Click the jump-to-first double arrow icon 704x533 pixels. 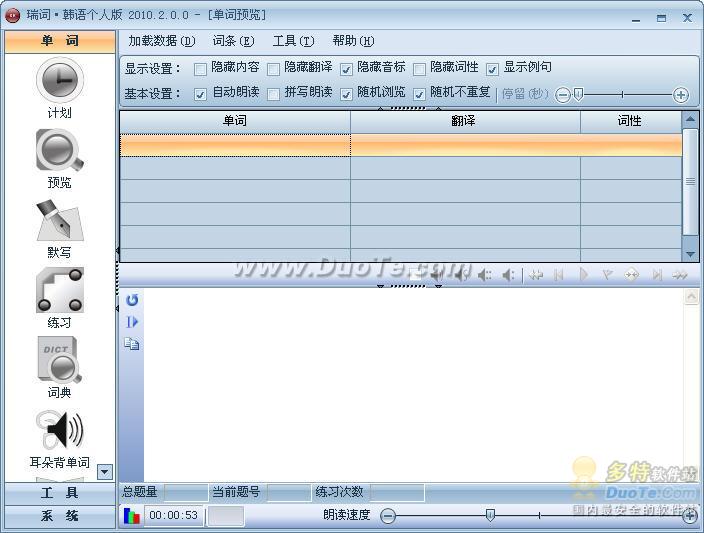tap(536, 275)
